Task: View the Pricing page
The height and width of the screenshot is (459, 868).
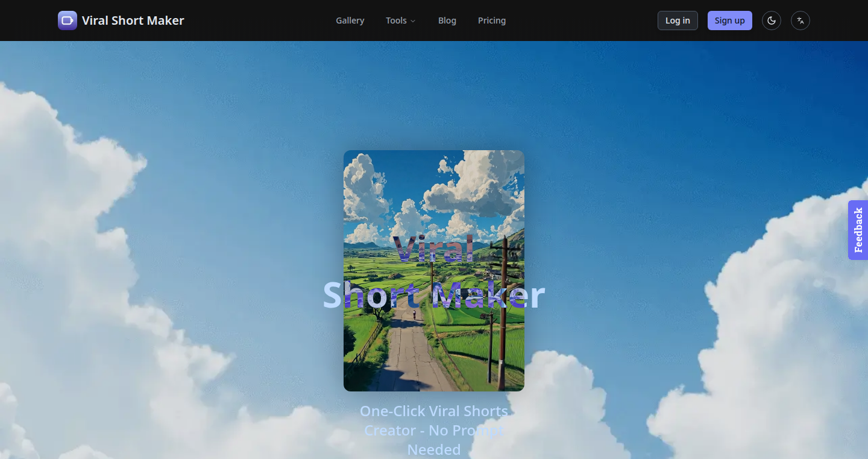Action: click(492, 21)
